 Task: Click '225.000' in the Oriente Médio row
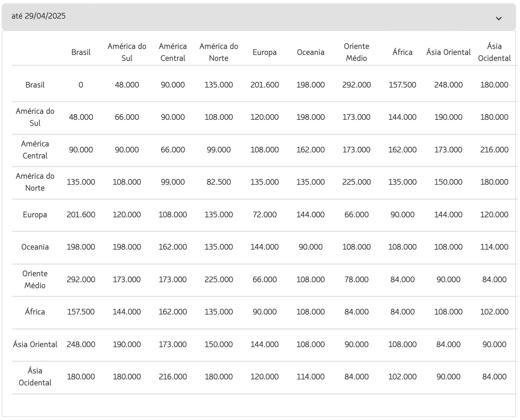219,280
